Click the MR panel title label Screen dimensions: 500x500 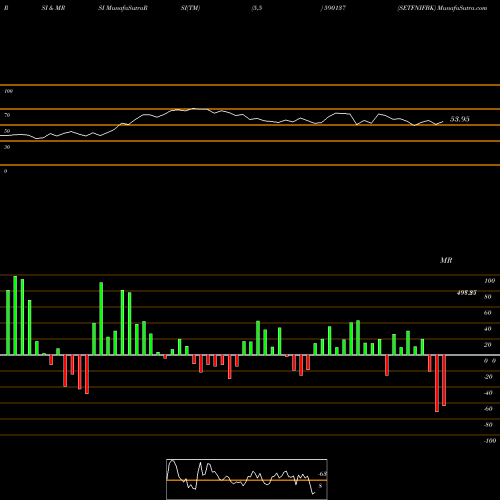446,260
